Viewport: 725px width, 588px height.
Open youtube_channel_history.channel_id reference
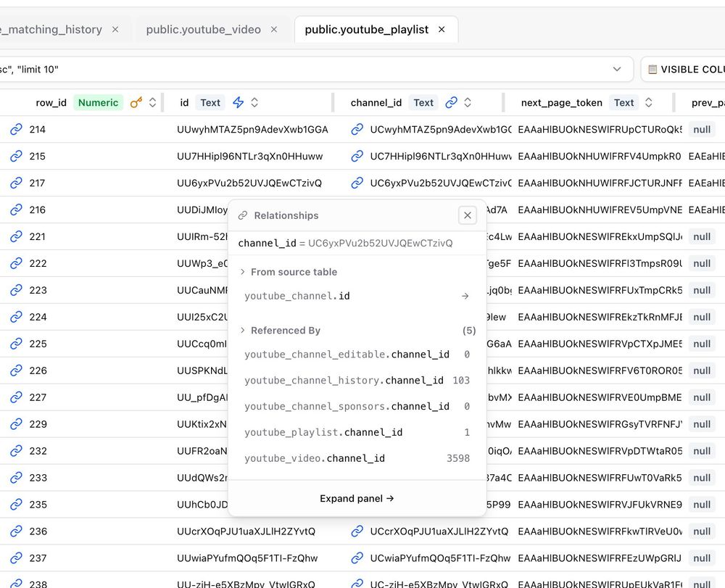(x=357, y=381)
